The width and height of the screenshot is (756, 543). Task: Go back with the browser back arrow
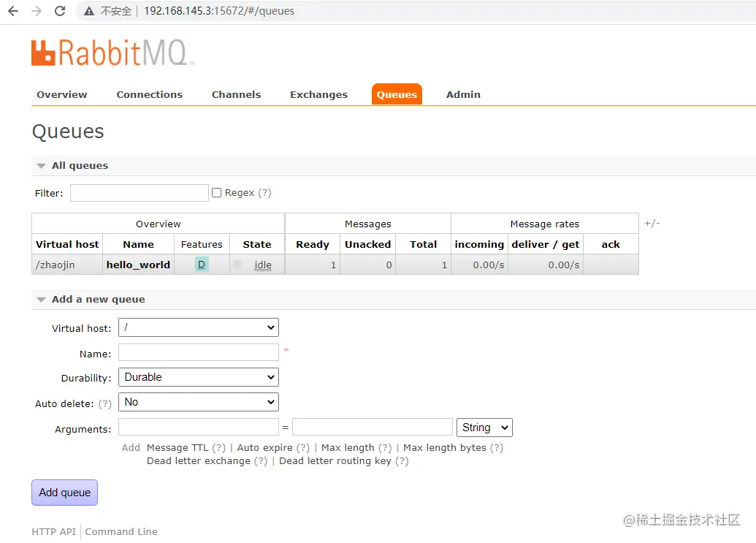click(x=13, y=11)
